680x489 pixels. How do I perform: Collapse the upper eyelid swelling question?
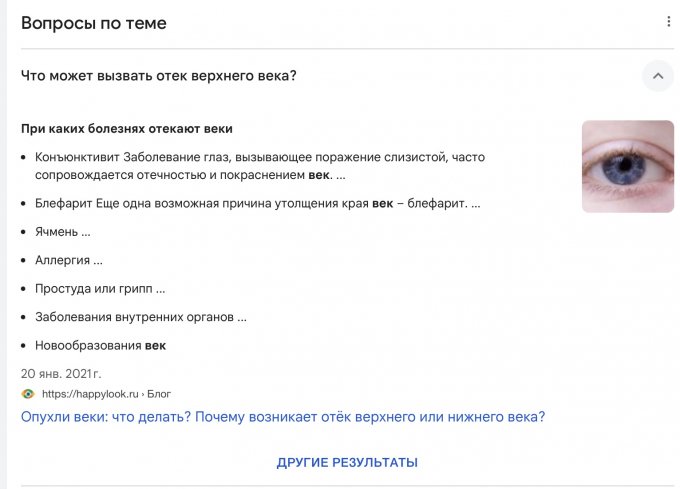(x=658, y=76)
